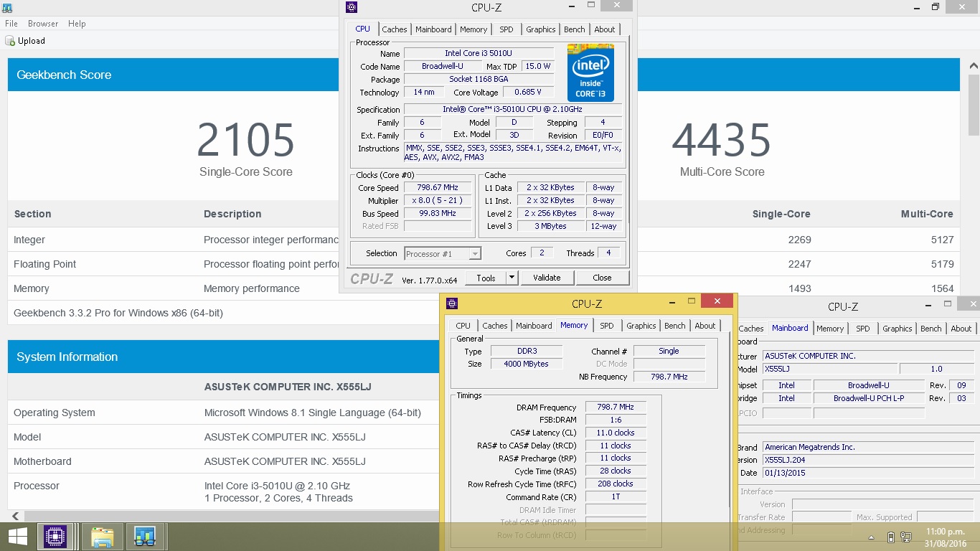Viewport: 980px width, 551px height.
Task: Click the Validate button in CPU-Z
Action: 547,278
